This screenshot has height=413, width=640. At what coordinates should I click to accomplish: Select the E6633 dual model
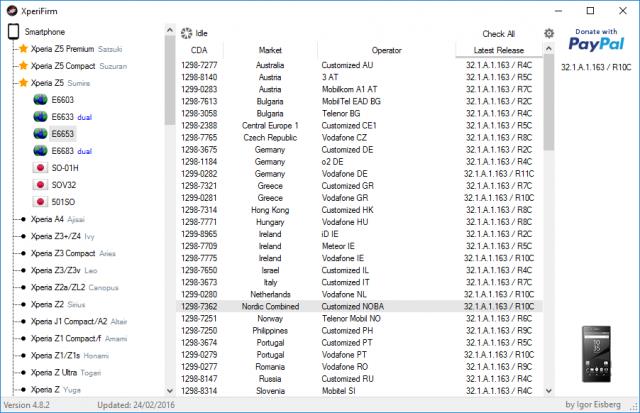pos(71,117)
